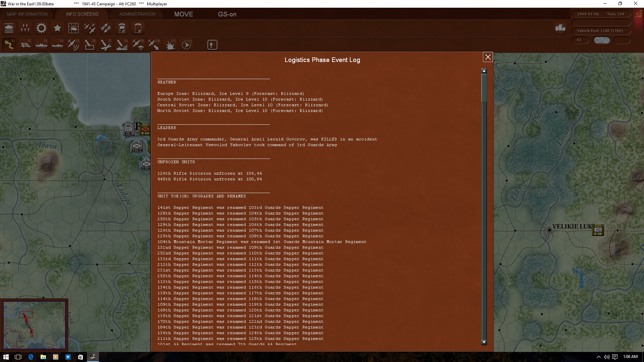Click the F12 end turn arrow icon

(186, 45)
